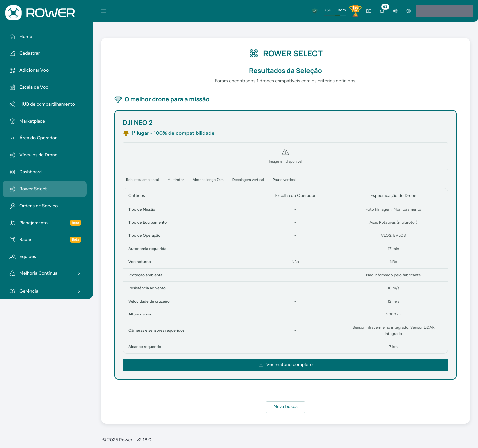Click the Nova busca button
This screenshot has height=448, width=478.
[x=285, y=407]
